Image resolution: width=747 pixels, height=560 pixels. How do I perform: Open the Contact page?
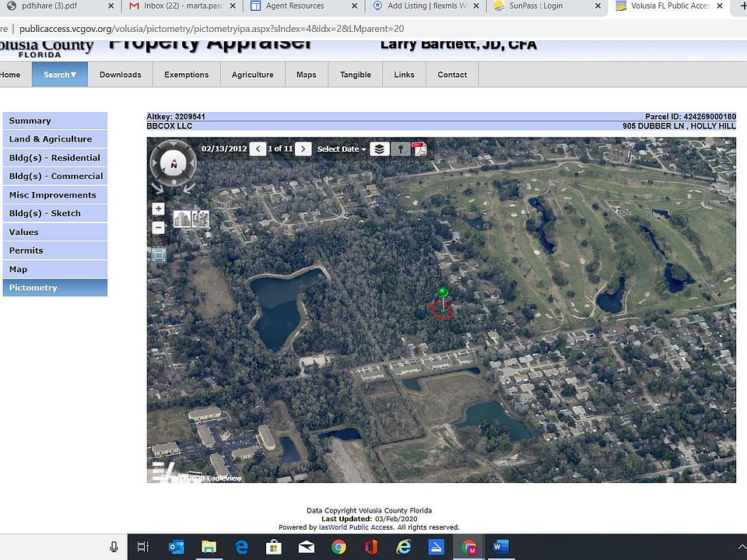pyautogui.click(x=452, y=75)
